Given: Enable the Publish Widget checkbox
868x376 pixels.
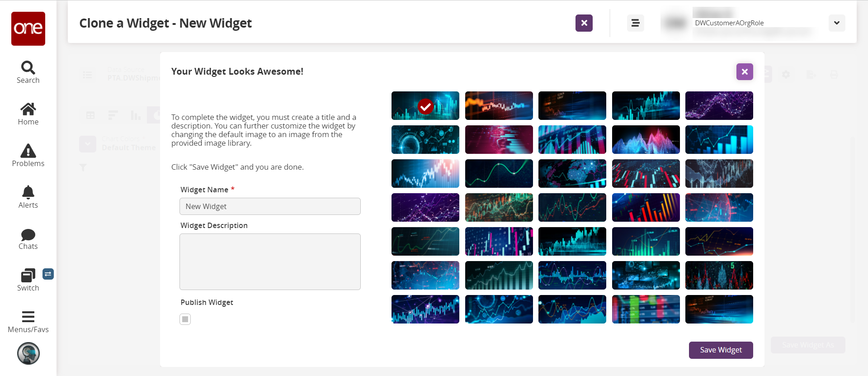Looking at the screenshot, I should point(185,319).
